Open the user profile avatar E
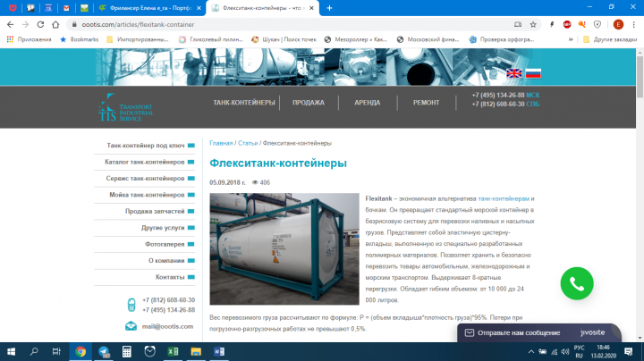 tap(618, 25)
